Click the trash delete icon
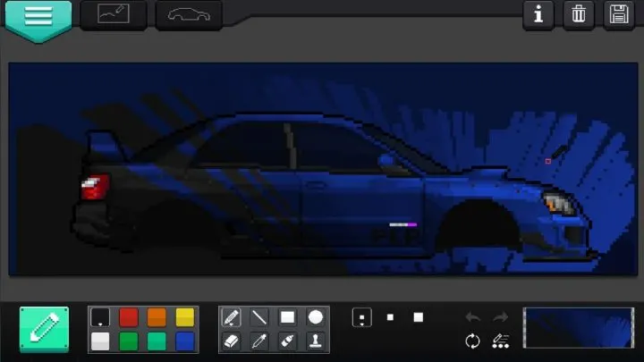This screenshot has height=362, width=644. pos(579,14)
